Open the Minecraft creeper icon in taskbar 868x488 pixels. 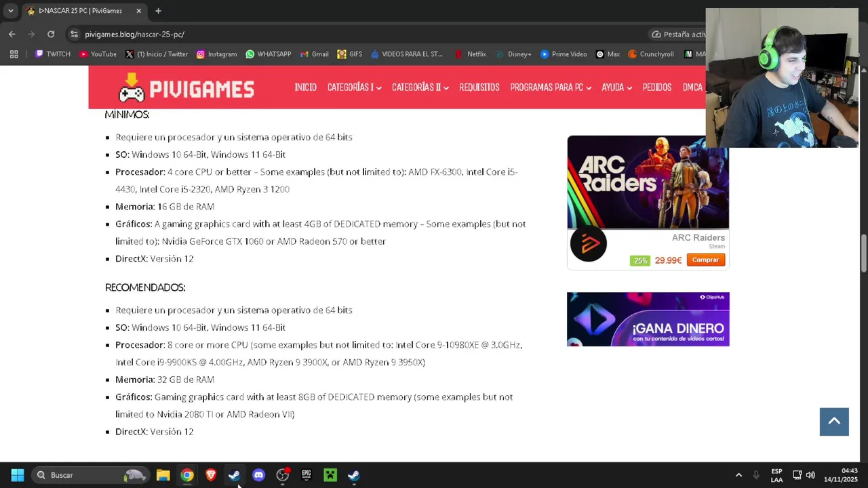click(x=330, y=475)
